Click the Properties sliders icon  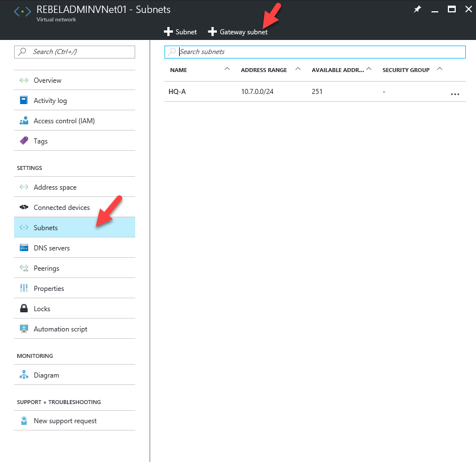point(24,288)
